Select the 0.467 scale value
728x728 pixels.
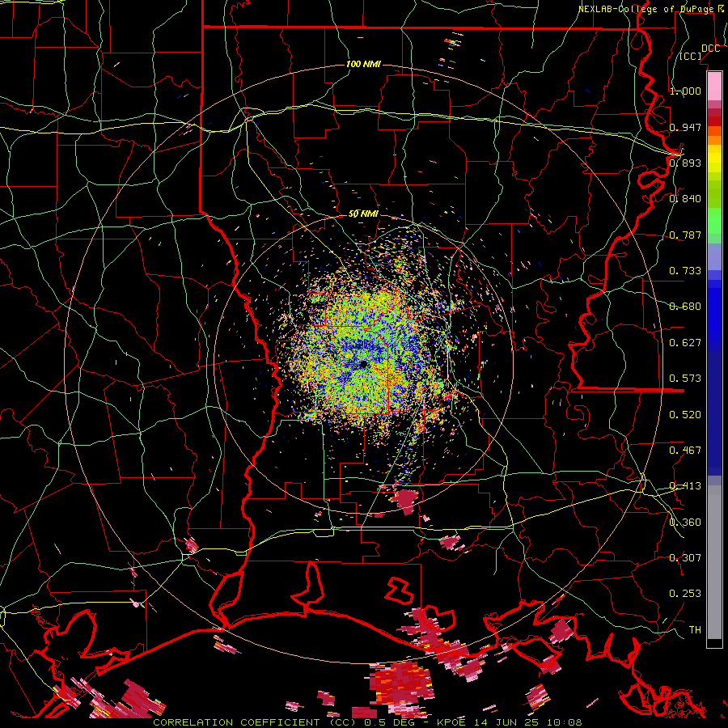tap(685, 450)
